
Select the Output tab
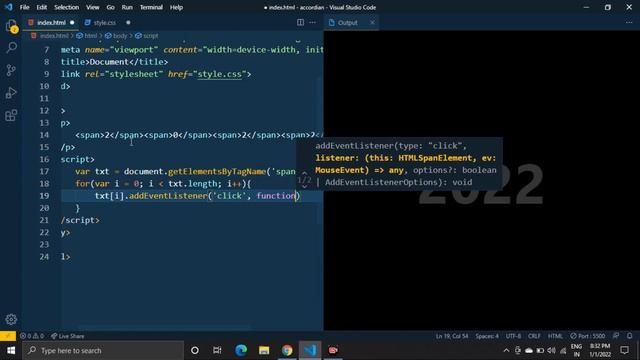click(x=348, y=22)
